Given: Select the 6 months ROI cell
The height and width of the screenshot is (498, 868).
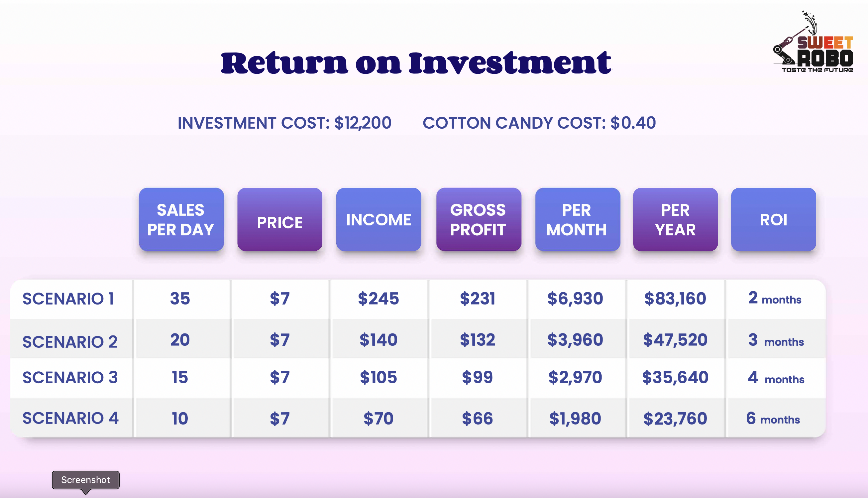Looking at the screenshot, I should (x=773, y=418).
